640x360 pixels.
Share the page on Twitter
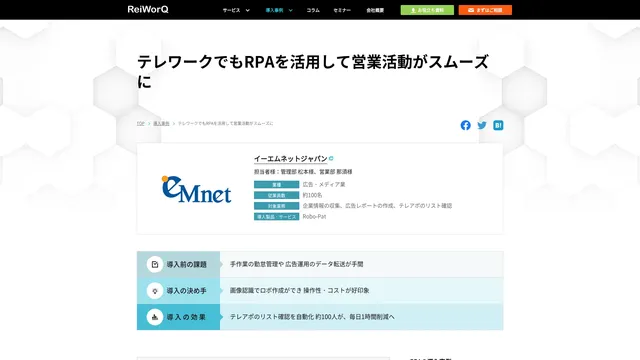tap(482, 125)
